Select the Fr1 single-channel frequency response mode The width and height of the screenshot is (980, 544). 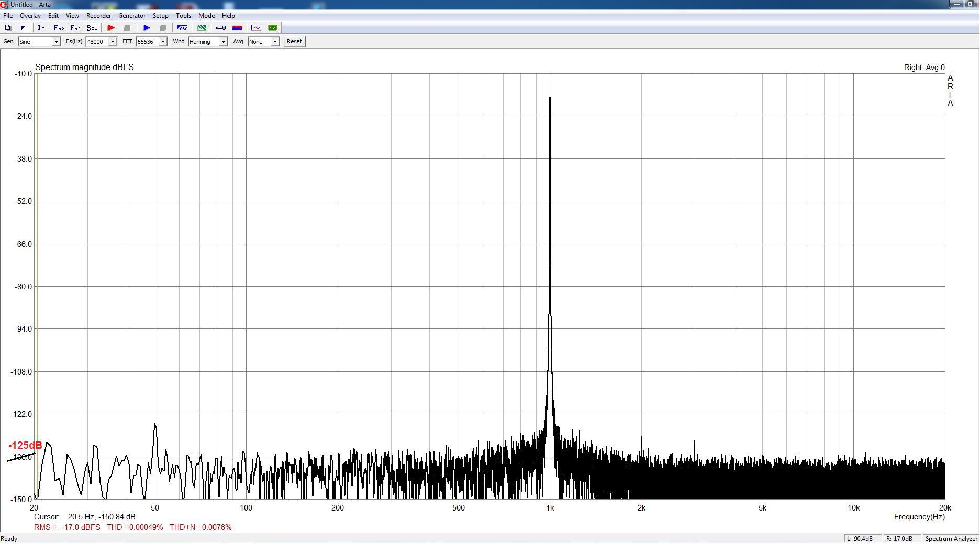[75, 28]
